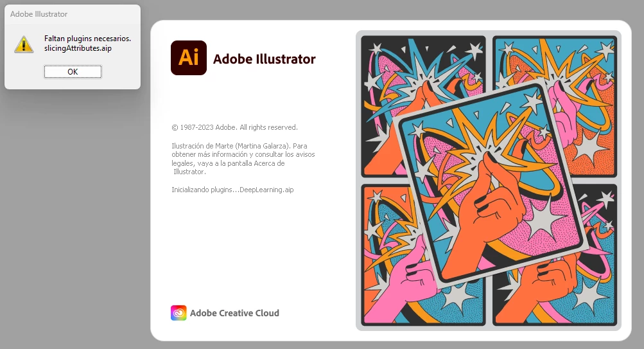Click the Ai Illustrator logo icon

189,58
